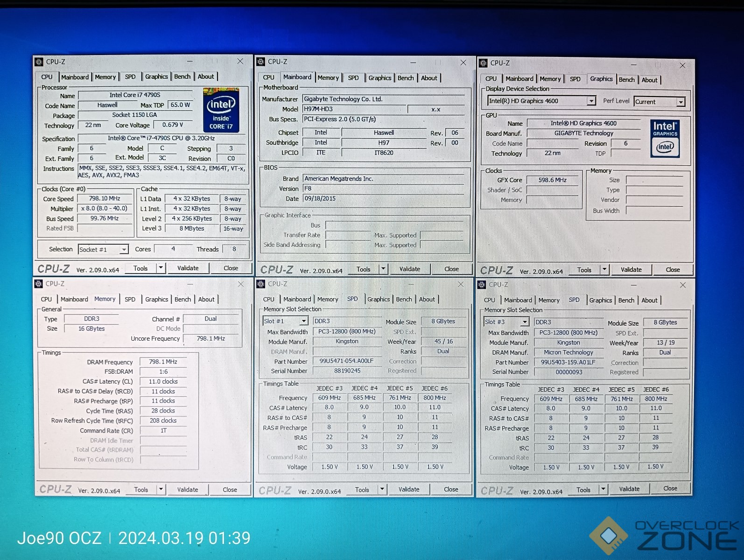Screen dimensions: 744x560
Task: Click the Intel inside Core i7 logo
Action: [221, 110]
